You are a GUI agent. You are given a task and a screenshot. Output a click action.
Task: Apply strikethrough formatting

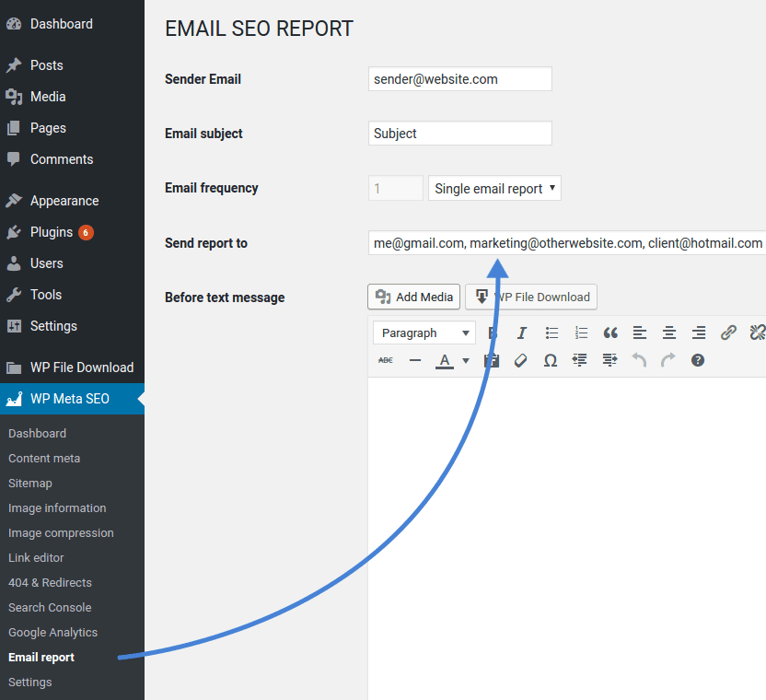click(386, 360)
